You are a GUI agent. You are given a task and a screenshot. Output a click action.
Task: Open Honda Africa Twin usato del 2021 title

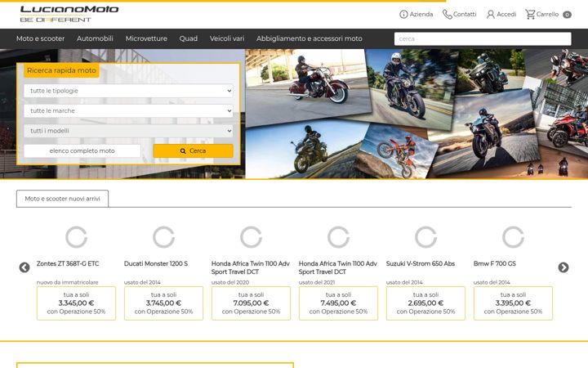338,267
